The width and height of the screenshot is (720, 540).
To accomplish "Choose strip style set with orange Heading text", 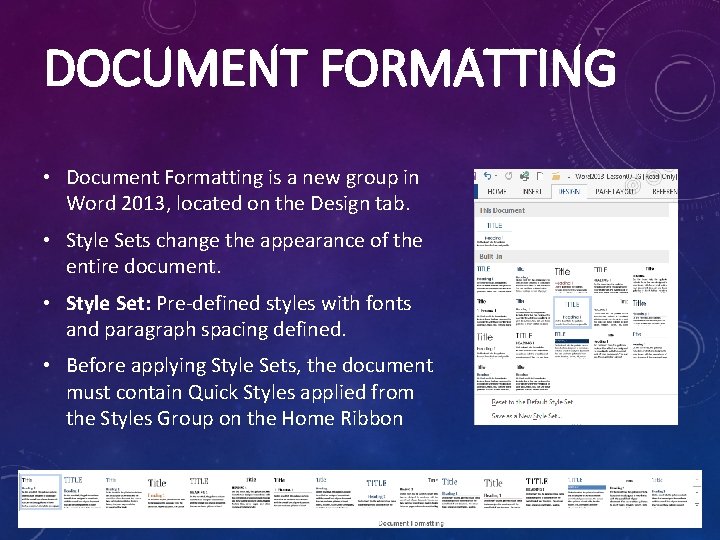I will tap(164, 492).
